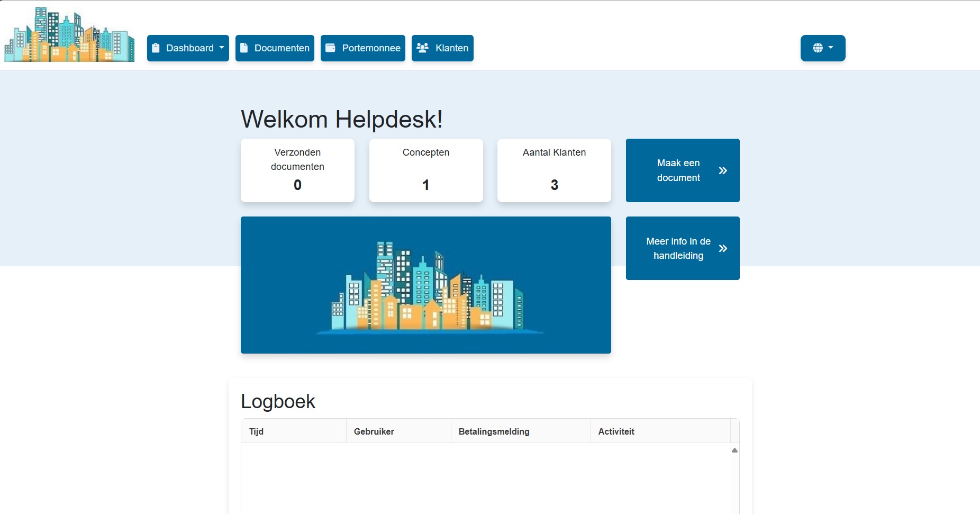Click the Welkom Helpdesk! heading

click(x=342, y=119)
